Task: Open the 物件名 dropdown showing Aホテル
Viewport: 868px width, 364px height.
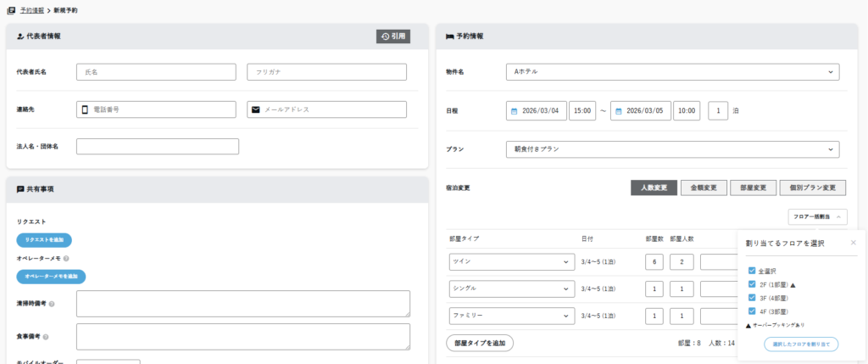Action: pyautogui.click(x=671, y=72)
